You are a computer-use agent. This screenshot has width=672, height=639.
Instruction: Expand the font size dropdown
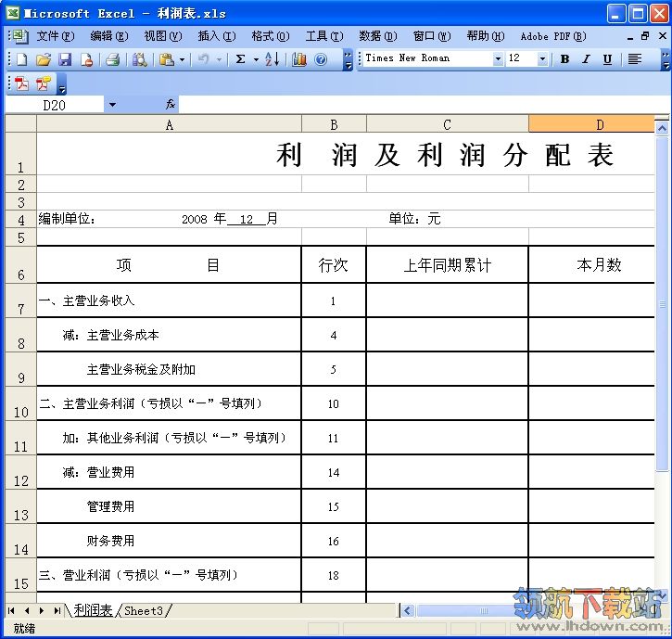click(x=542, y=58)
